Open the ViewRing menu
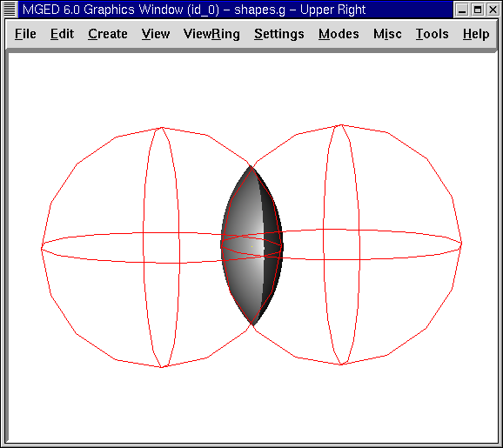Viewport: 503px width, 448px height. pos(211,34)
